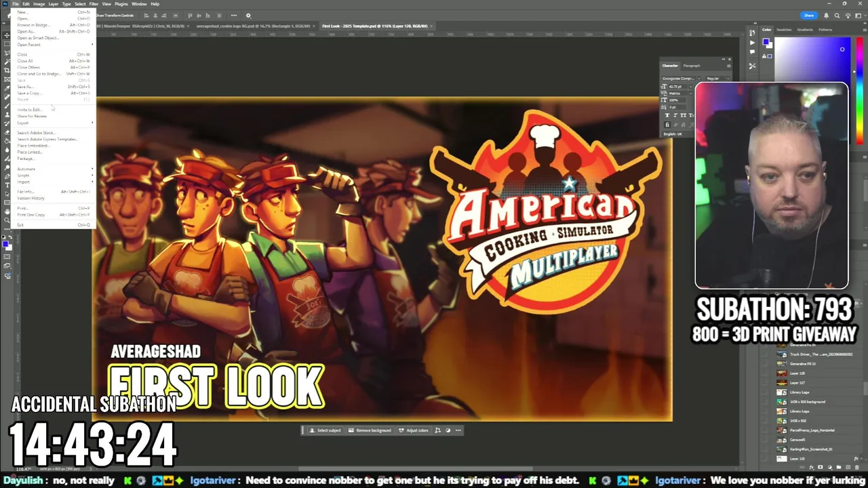Screen dimensions: 868x488
Task: Click the options bar gear icon
Action: [248, 15]
